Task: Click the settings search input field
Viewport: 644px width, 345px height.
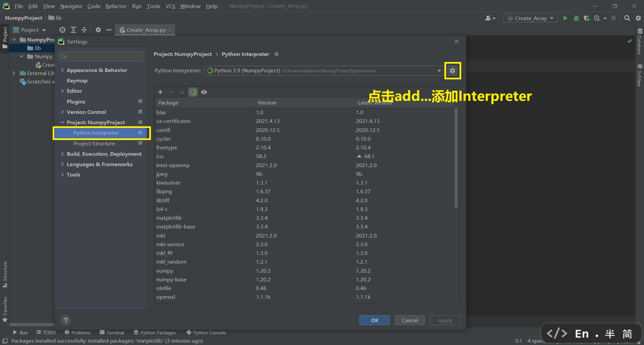Action: click(100, 56)
